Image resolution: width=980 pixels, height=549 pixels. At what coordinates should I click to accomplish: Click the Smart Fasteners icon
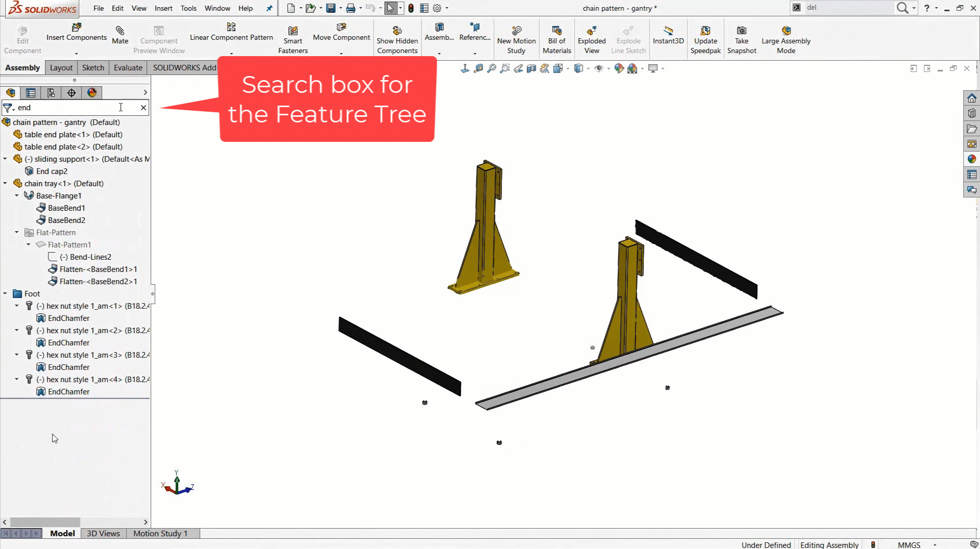point(293,40)
